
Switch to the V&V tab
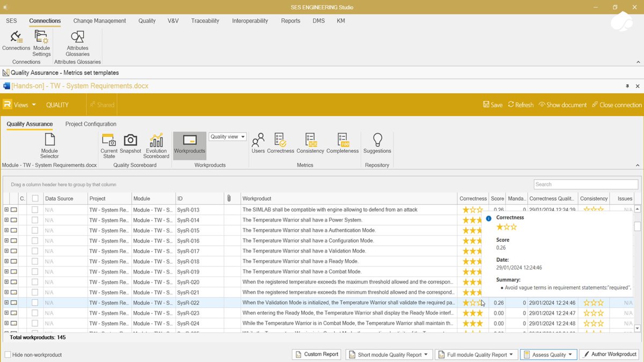click(173, 21)
